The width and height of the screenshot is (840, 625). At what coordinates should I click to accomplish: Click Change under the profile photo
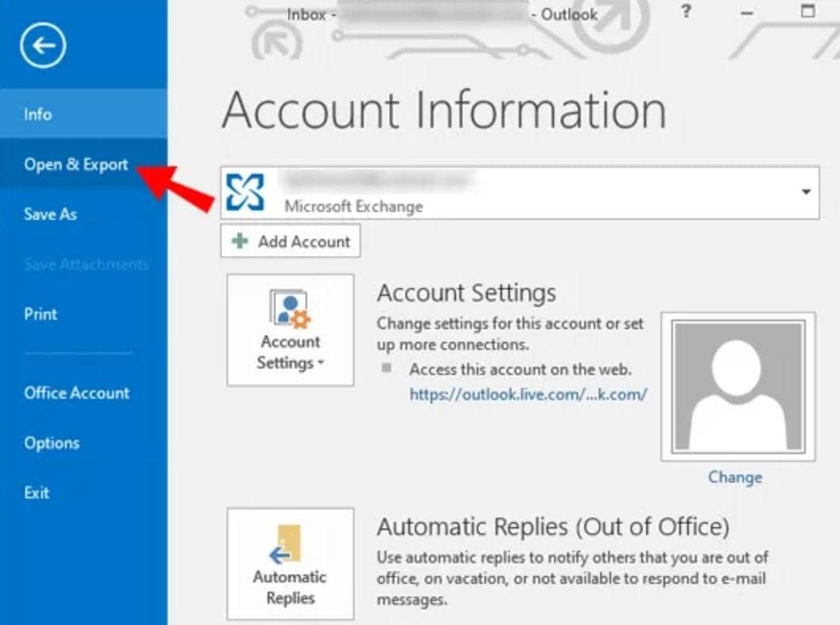point(735,477)
